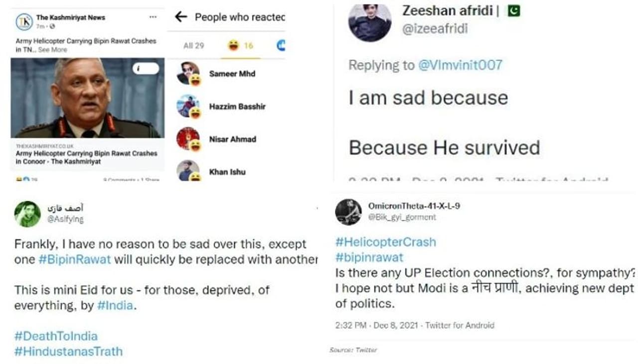Open the Bipin Rawat article thumbnail
Viewport: 638px width, 364px height.
pyautogui.click(x=87, y=98)
